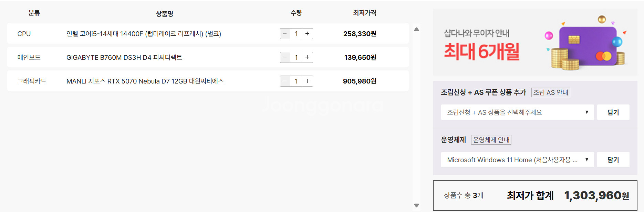Open GIGABYTE B760M DS3H D4 product link

(x=124, y=57)
